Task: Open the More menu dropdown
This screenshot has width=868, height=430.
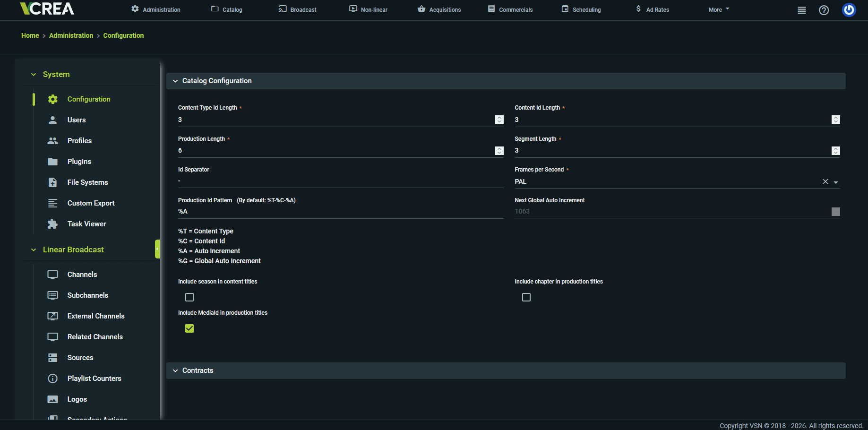Action: pyautogui.click(x=719, y=9)
